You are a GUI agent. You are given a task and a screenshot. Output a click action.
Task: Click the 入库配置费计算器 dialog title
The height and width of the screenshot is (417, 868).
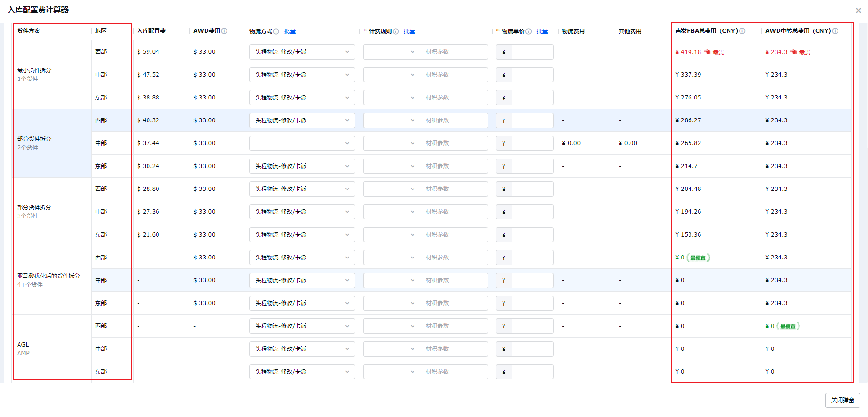pyautogui.click(x=38, y=10)
